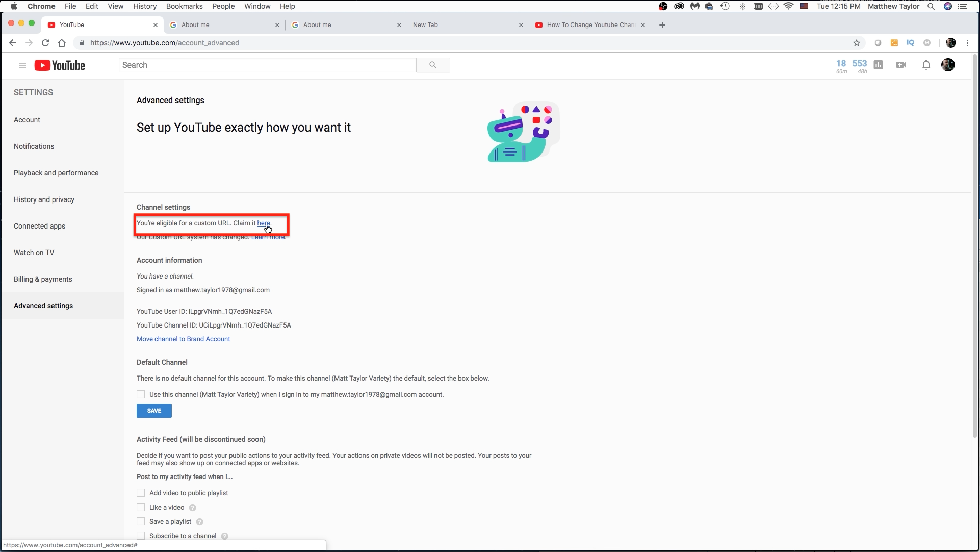
Task: Click the upload video camera icon
Action: coord(901,65)
